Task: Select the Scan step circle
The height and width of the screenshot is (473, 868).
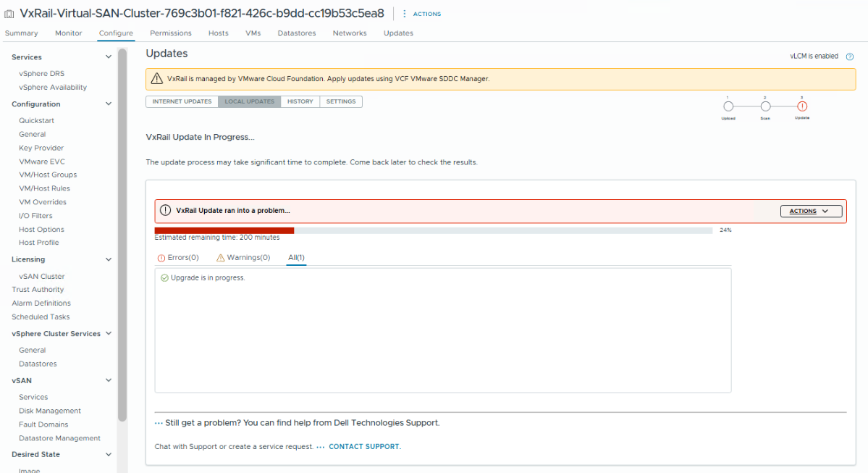Action: click(764, 106)
